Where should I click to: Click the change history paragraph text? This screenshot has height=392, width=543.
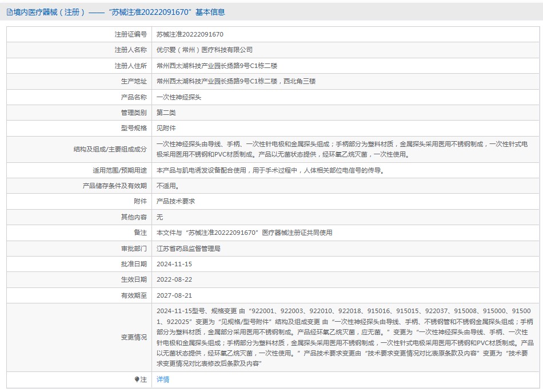[345, 337]
